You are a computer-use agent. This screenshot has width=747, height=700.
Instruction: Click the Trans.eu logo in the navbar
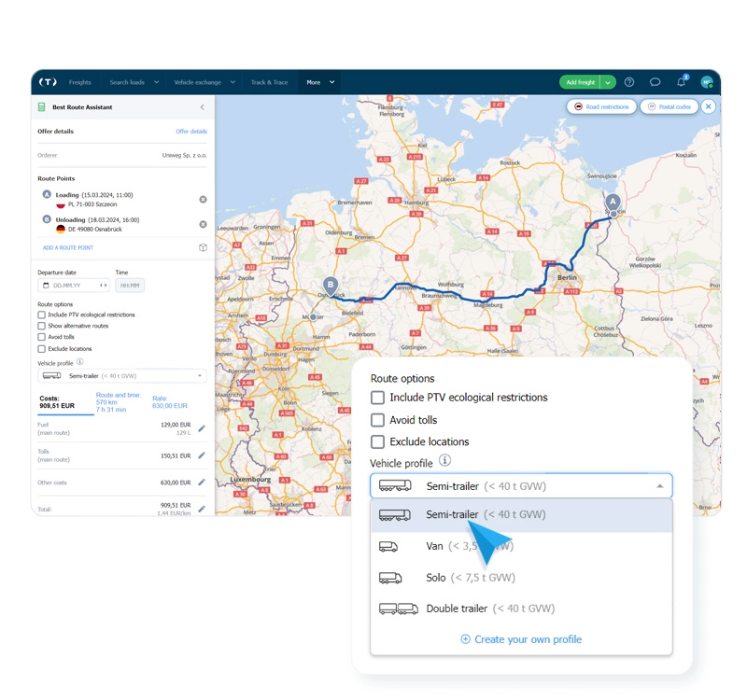coord(48,82)
